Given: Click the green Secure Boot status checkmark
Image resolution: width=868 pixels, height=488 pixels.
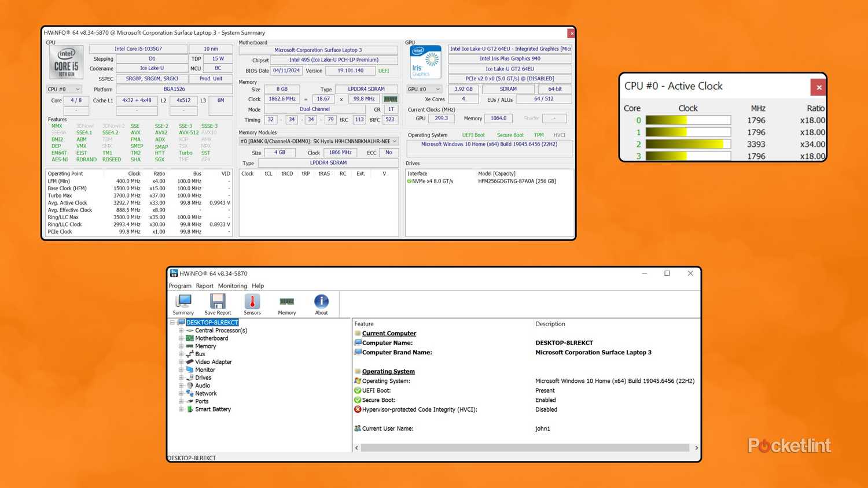Looking at the screenshot, I should tap(357, 400).
